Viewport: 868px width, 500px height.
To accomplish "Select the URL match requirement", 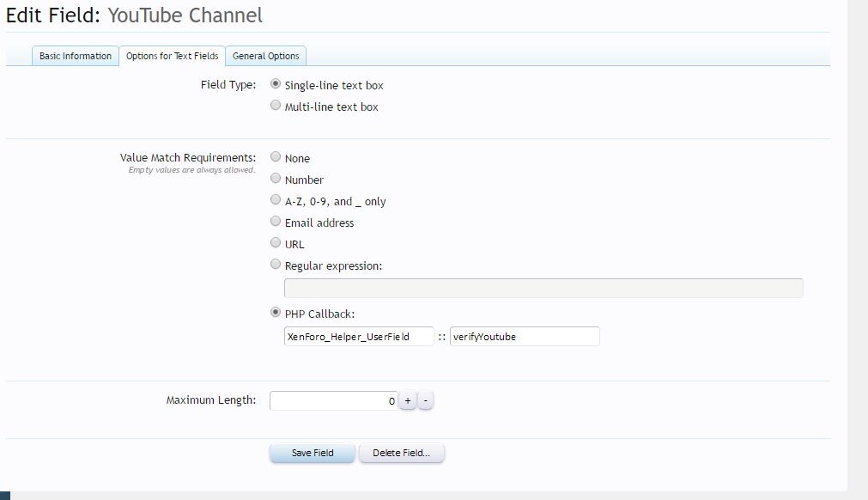I will [276, 243].
